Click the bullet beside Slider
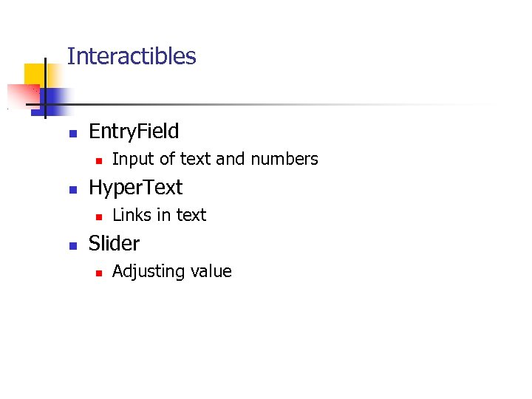 (72, 247)
